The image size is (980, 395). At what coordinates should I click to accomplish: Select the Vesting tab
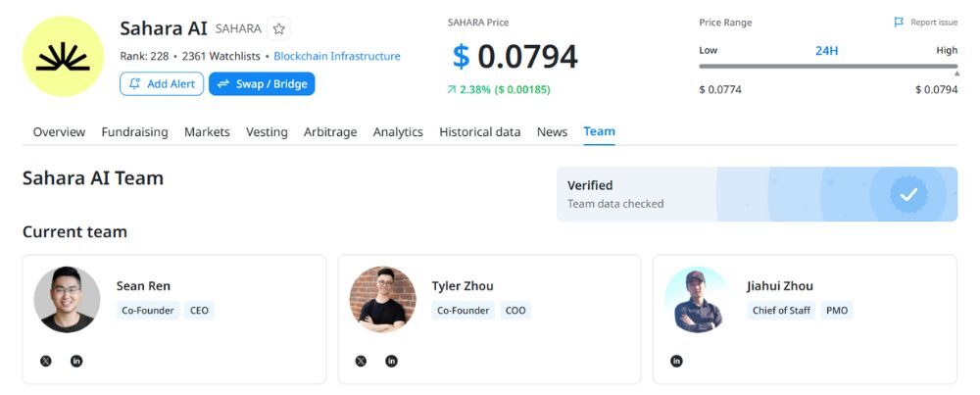click(x=267, y=132)
